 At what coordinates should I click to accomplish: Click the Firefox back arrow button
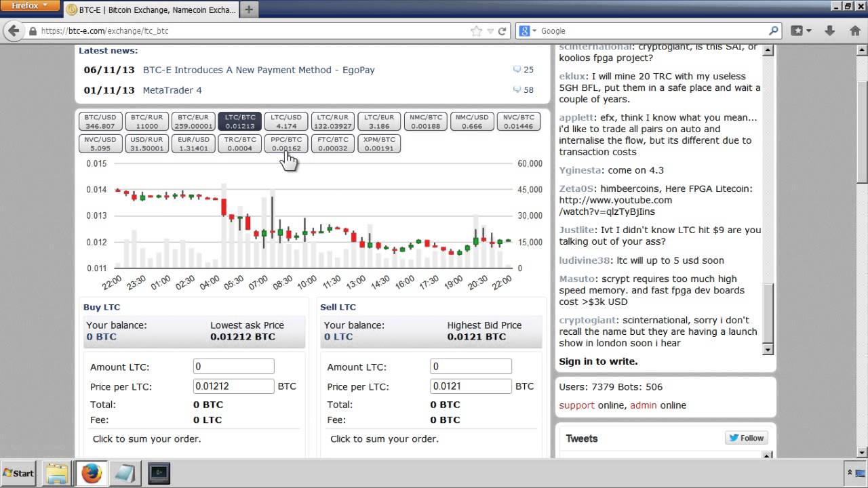click(14, 30)
